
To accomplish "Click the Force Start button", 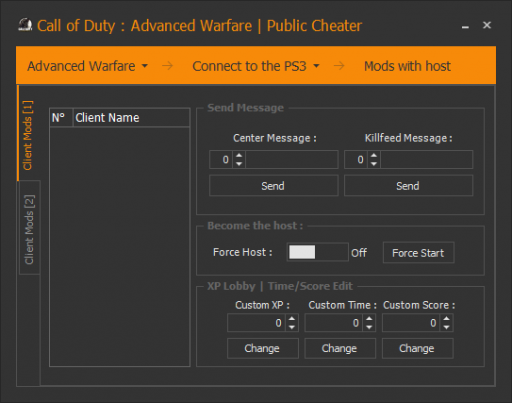I will tap(418, 253).
